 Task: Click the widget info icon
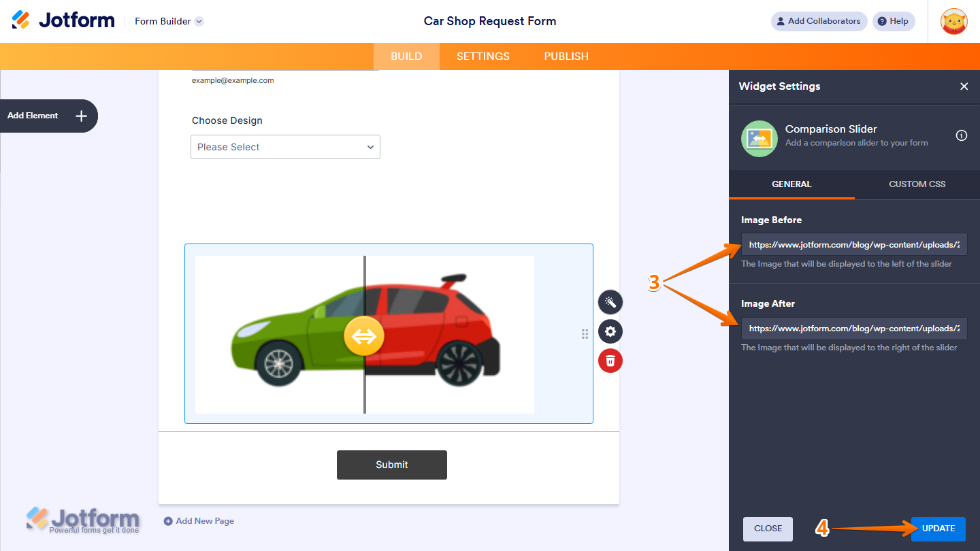(x=962, y=135)
